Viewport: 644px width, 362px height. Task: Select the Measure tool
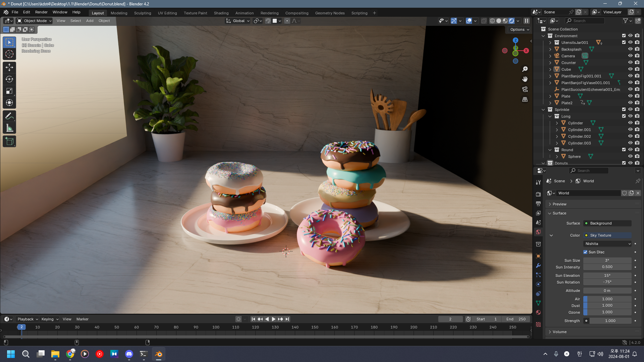click(x=9, y=128)
